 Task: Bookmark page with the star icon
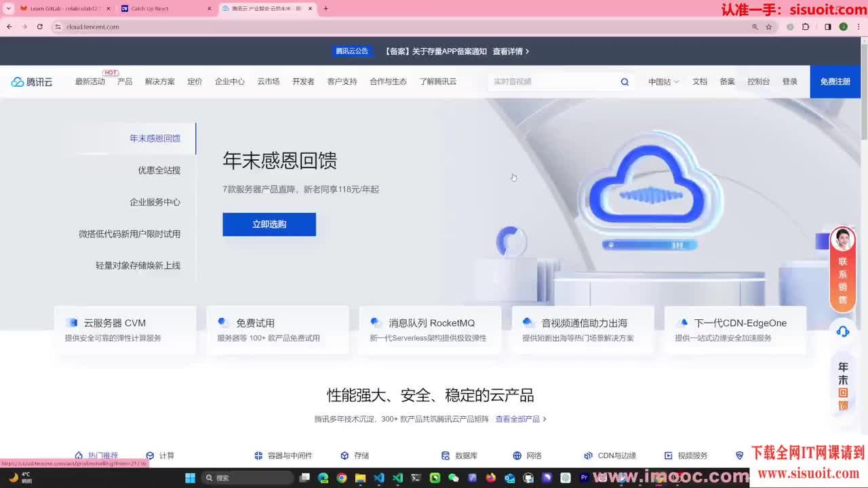click(x=768, y=26)
